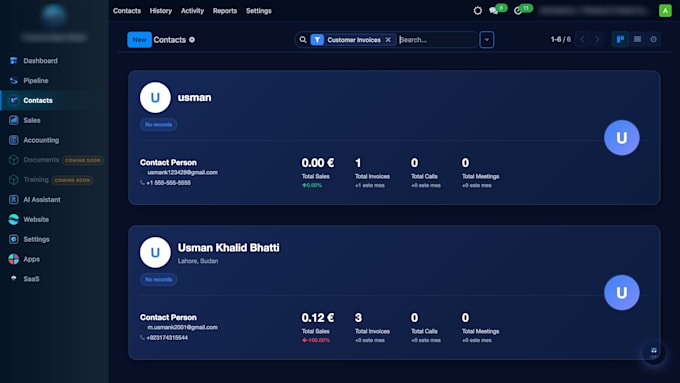680x383 pixels.
Task: Go to previous page of contacts
Action: point(582,39)
